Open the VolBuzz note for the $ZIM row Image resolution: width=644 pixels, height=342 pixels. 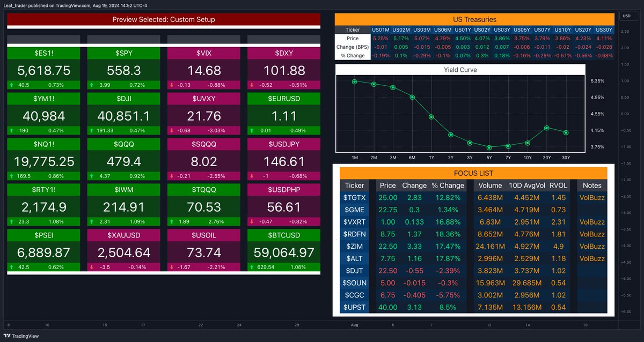click(x=591, y=247)
